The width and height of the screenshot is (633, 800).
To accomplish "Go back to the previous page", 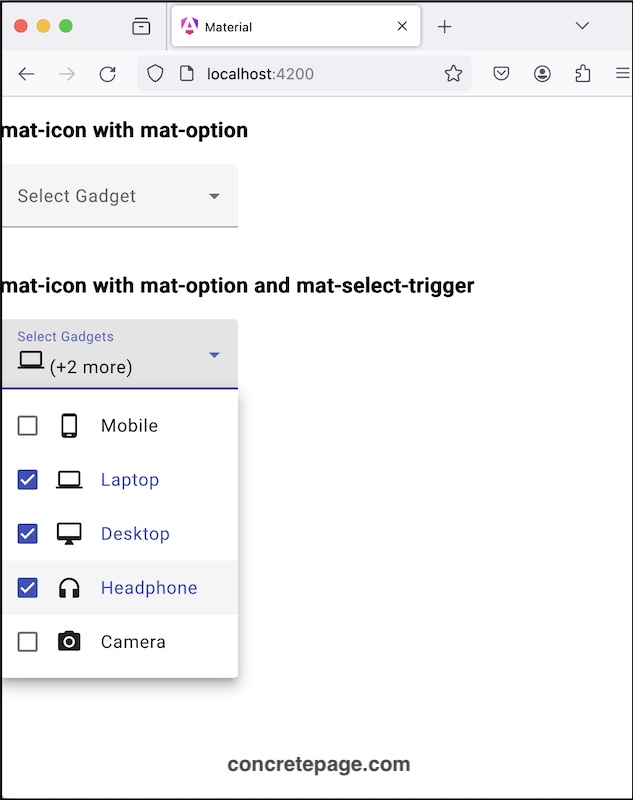I will point(27,73).
